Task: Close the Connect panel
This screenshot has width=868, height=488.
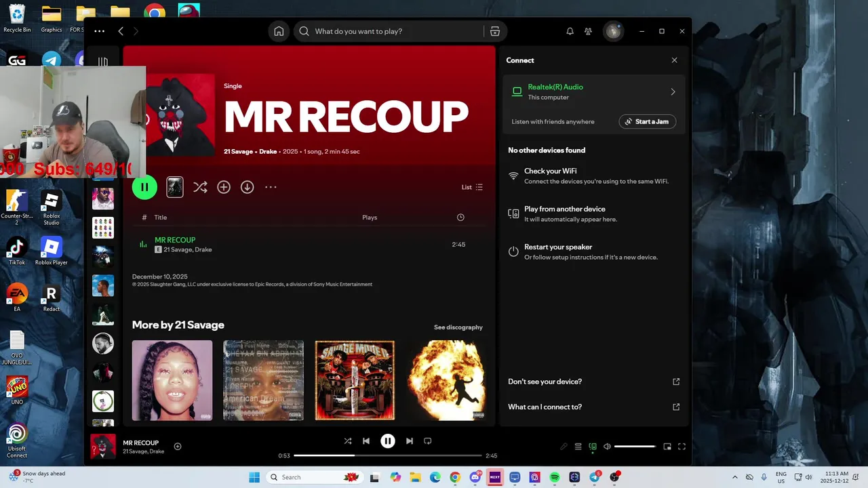Action: [674, 60]
